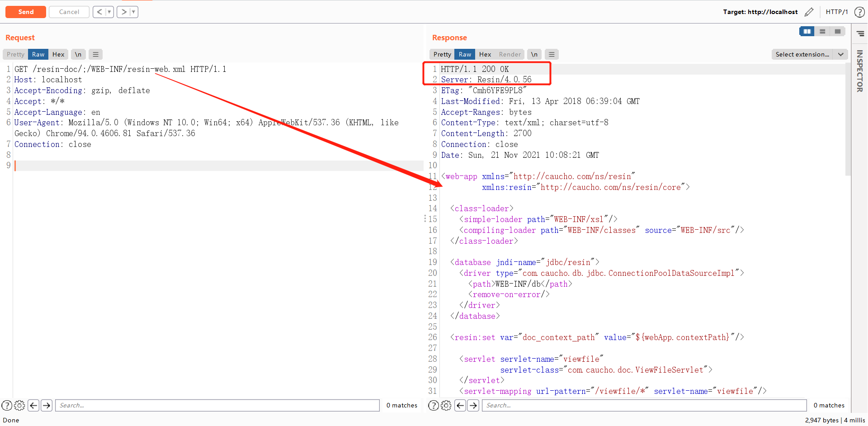Screen dimensions: 868x426
Task: Expand the Select extension dropdown
Action: coord(840,54)
